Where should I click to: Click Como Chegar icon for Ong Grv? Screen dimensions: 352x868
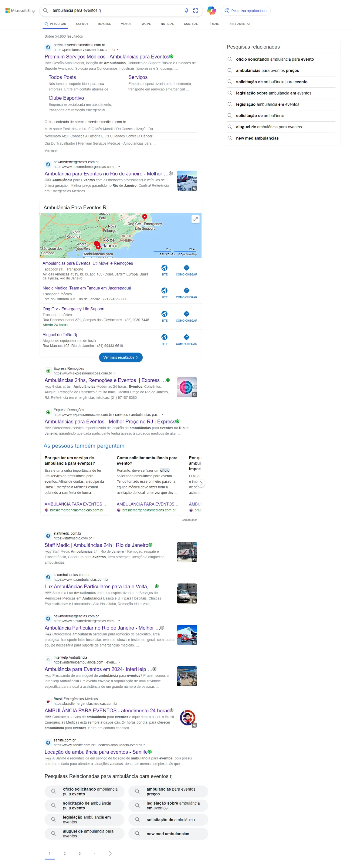click(x=186, y=314)
